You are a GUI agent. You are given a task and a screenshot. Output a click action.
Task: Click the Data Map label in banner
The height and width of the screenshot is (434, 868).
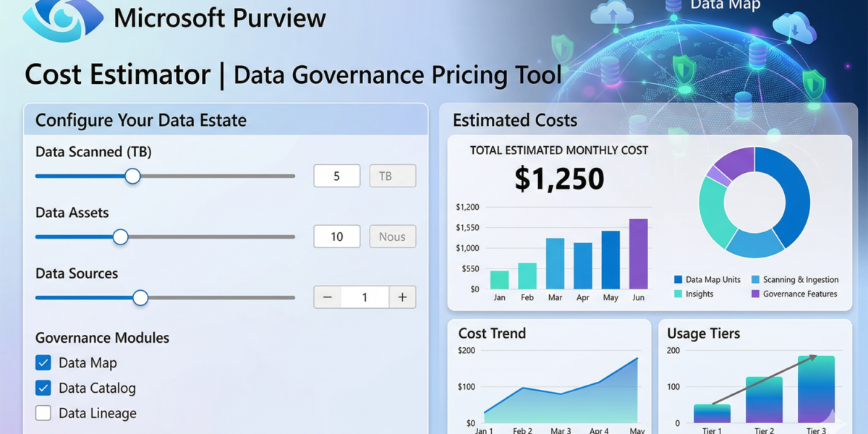725,6
